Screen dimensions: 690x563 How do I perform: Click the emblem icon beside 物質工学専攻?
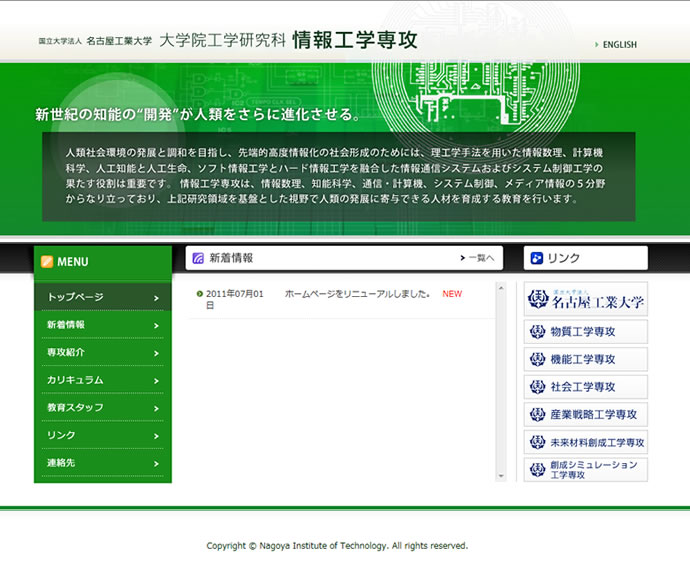click(537, 331)
